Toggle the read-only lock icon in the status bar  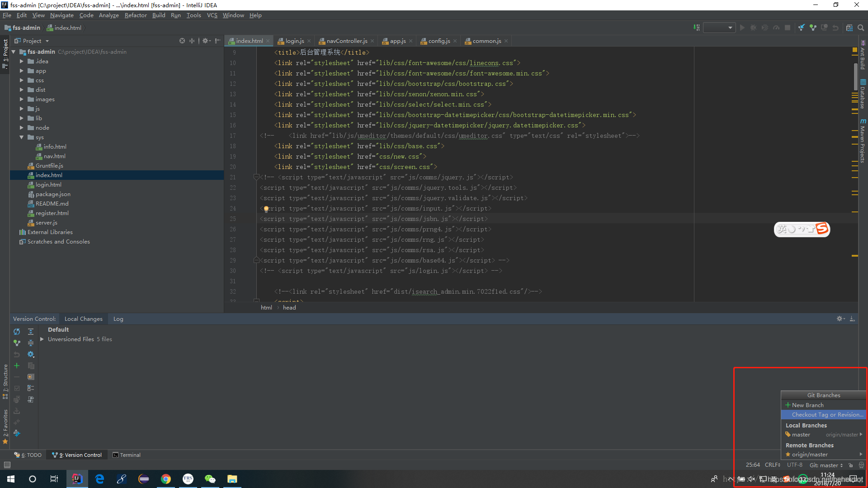point(850,465)
